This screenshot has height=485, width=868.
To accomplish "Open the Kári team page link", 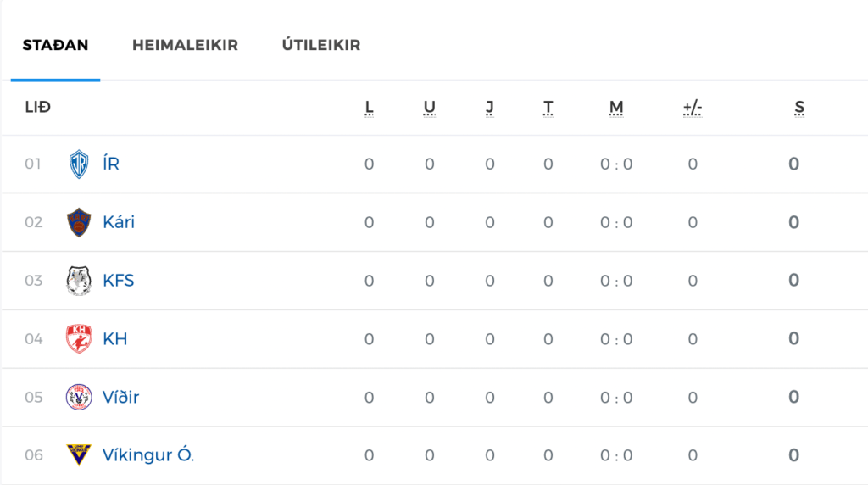I will pos(119,222).
